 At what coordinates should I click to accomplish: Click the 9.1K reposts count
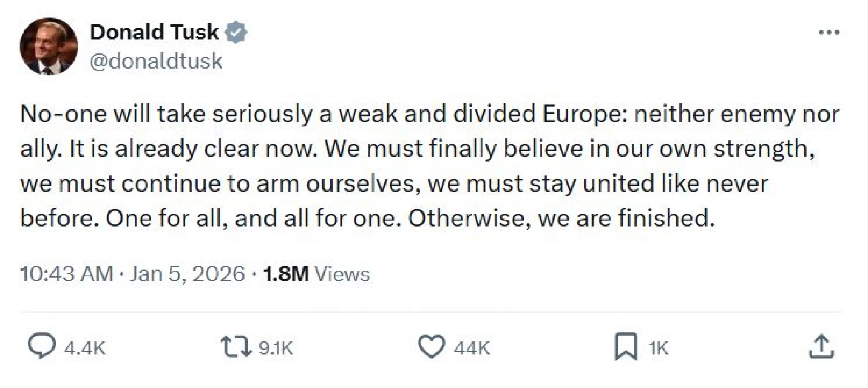[x=276, y=348]
